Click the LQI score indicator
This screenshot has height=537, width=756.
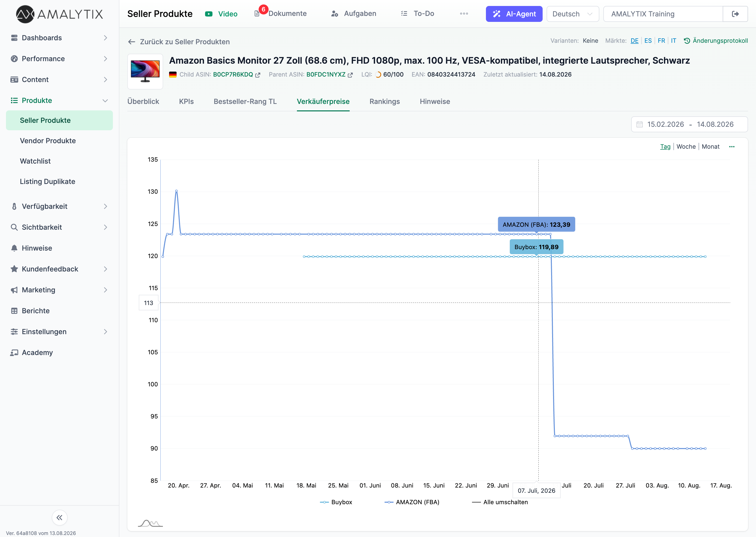(389, 74)
